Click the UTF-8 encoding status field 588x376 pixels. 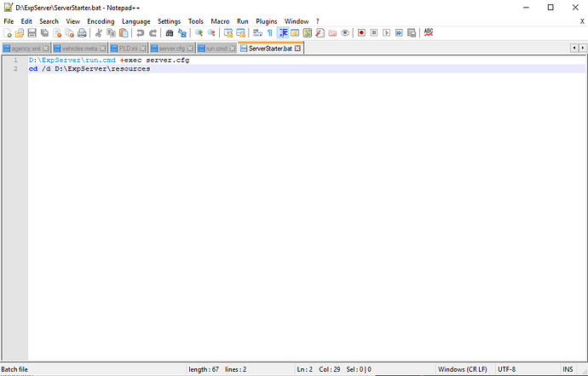527,370
